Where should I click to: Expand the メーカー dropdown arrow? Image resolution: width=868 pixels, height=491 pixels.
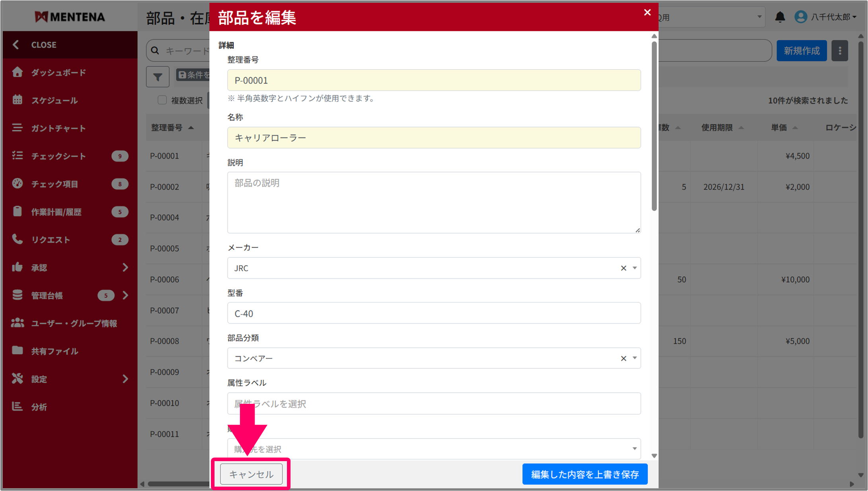(x=634, y=268)
